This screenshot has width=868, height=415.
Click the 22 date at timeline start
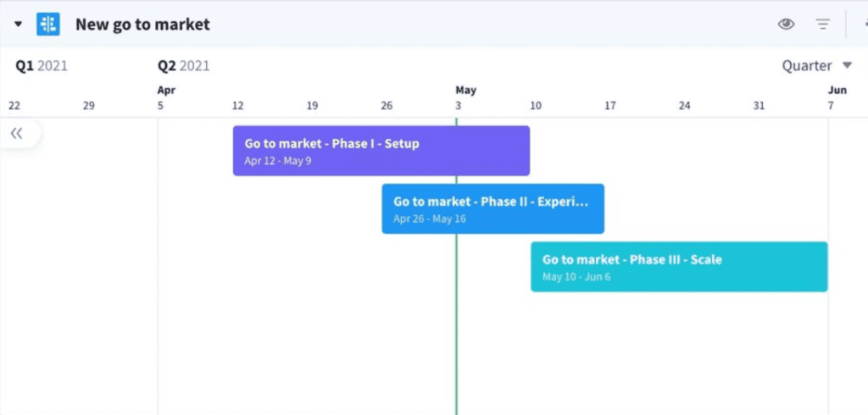pyautogui.click(x=14, y=106)
